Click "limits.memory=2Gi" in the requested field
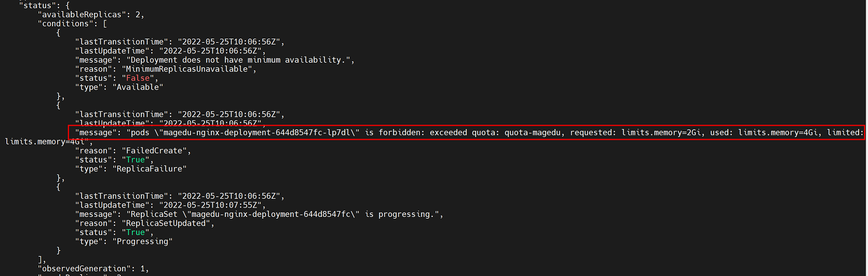 click(659, 133)
